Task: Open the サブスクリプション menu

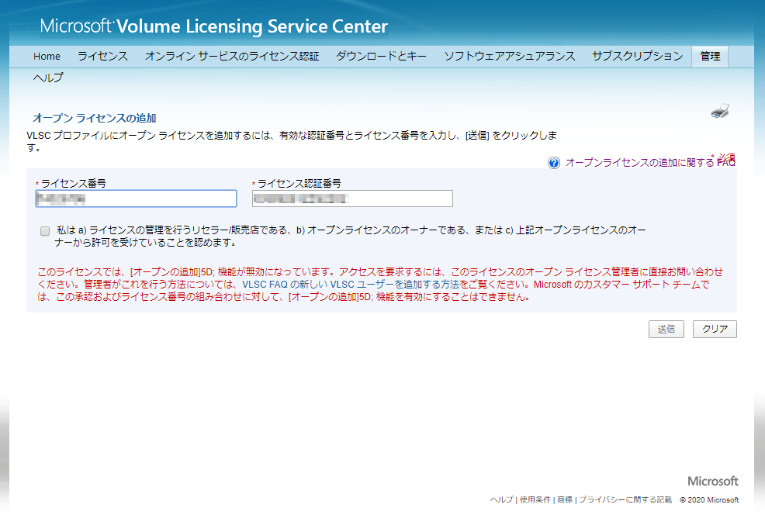Action: (x=637, y=57)
